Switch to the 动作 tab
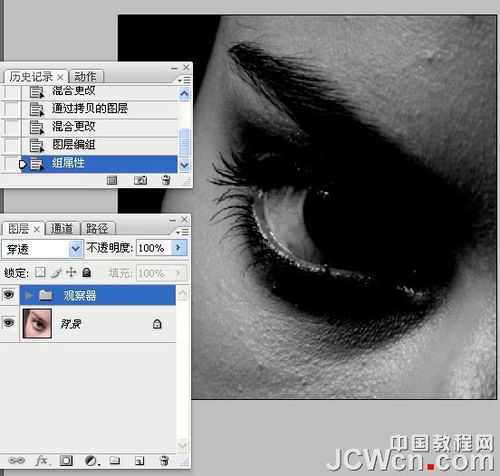Viewport: 500px width, 476px height. [x=86, y=77]
